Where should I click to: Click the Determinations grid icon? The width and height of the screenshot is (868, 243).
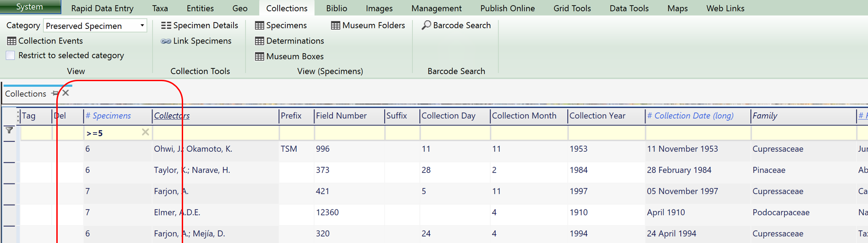point(259,41)
